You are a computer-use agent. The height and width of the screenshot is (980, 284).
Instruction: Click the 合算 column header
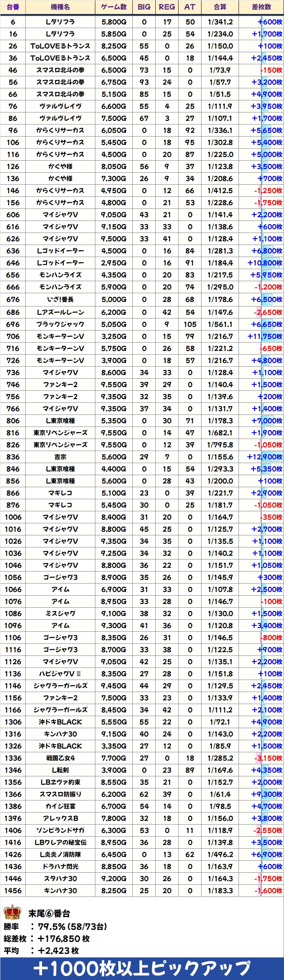click(220, 7)
